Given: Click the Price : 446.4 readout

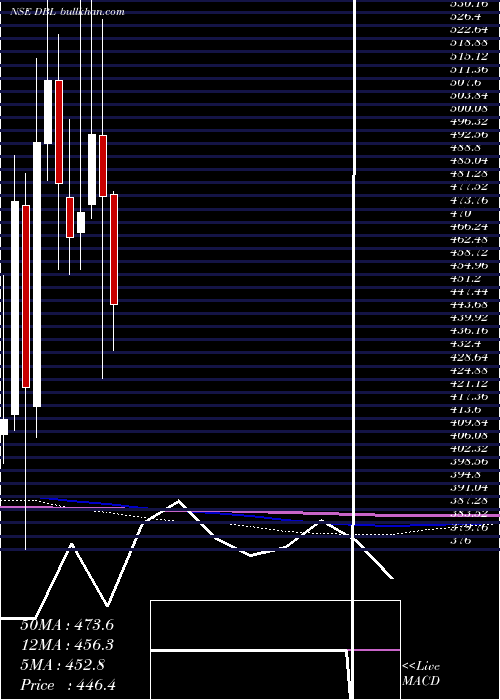Looking at the screenshot, I should point(68,685).
